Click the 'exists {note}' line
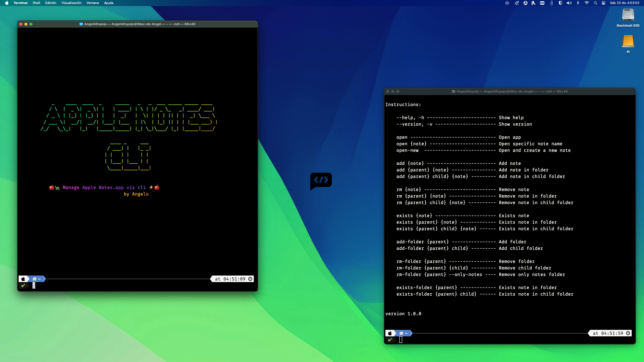 pos(463,216)
